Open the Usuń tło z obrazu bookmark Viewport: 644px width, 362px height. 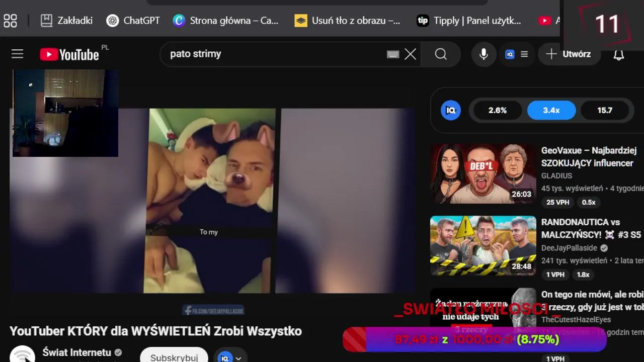pos(347,21)
